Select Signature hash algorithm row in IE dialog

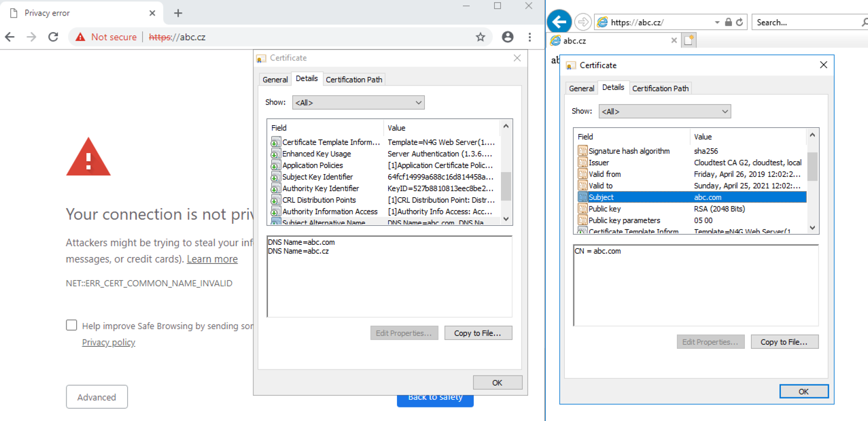click(x=691, y=151)
